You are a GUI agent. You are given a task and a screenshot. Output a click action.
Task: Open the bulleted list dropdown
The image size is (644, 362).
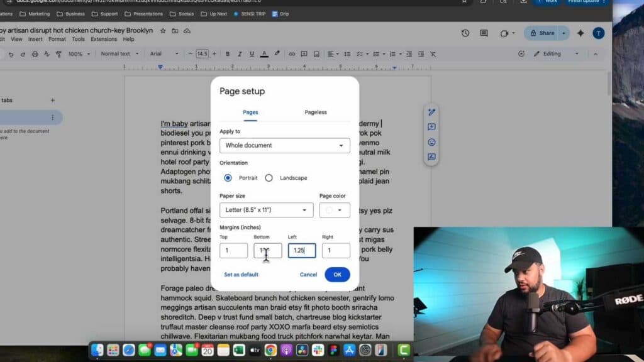click(379, 54)
